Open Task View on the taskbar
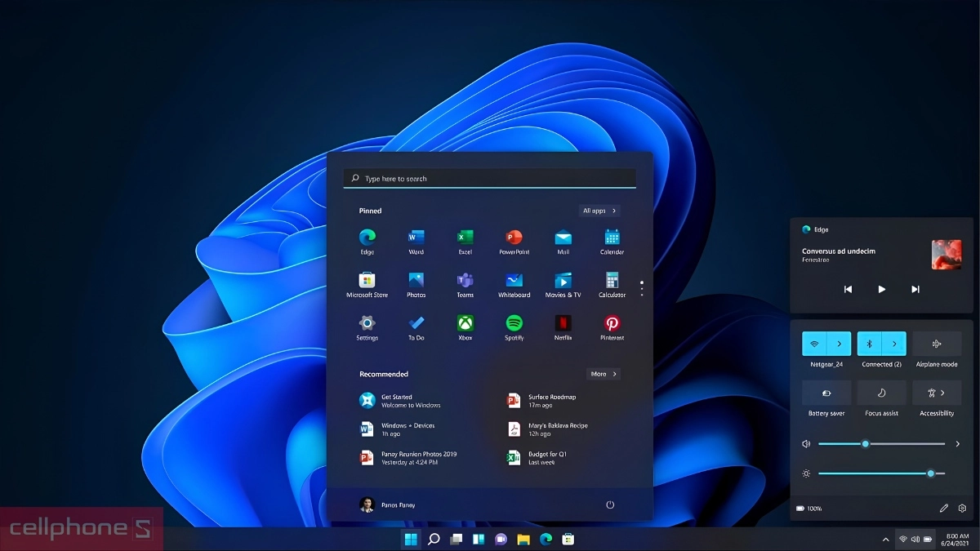The height and width of the screenshot is (551, 980). pyautogui.click(x=457, y=539)
